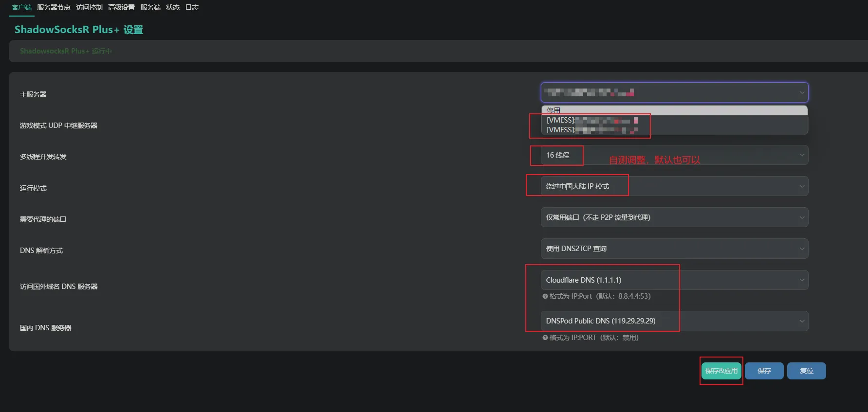Expand the 16 线程 dropdown
The image size is (868, 412).
[674, 155]
